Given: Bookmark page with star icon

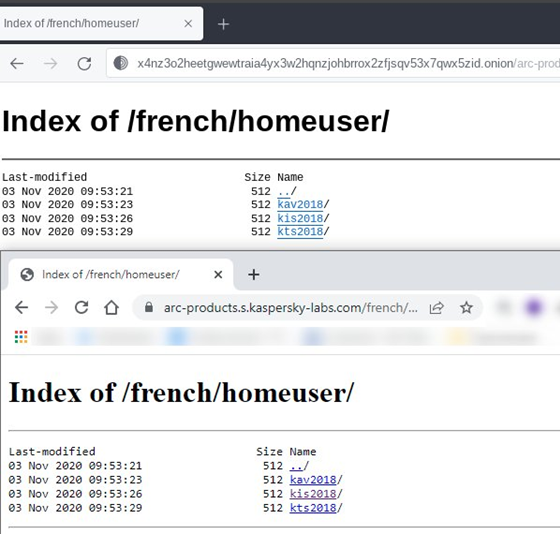Looking at the screenshot, I should pos(466,307).
